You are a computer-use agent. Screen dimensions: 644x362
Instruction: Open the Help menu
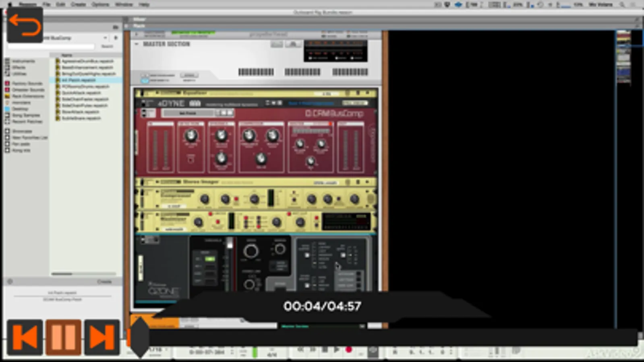click(144, 4)
